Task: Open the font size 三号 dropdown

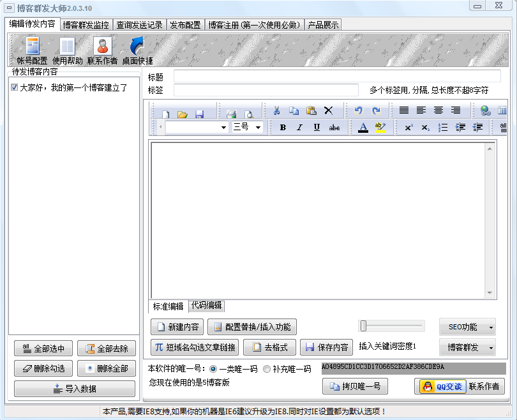Action: [x=247, y=127]
